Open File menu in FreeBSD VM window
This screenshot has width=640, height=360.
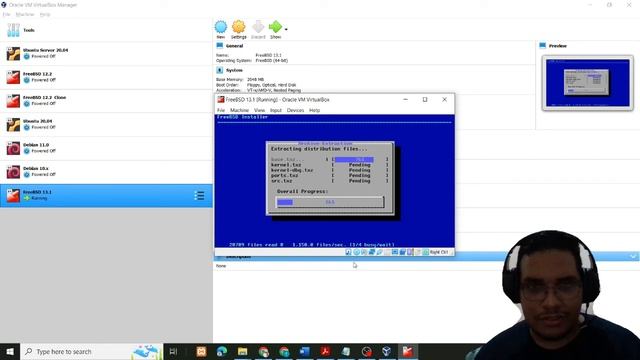pyautogui.click(x=221, y=110)
